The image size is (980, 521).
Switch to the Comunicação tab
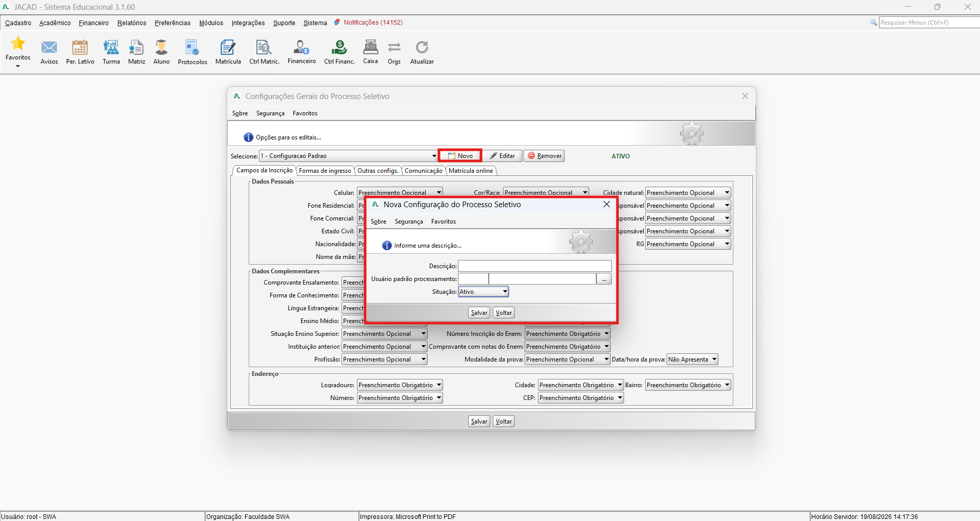[x=423, y=171]
